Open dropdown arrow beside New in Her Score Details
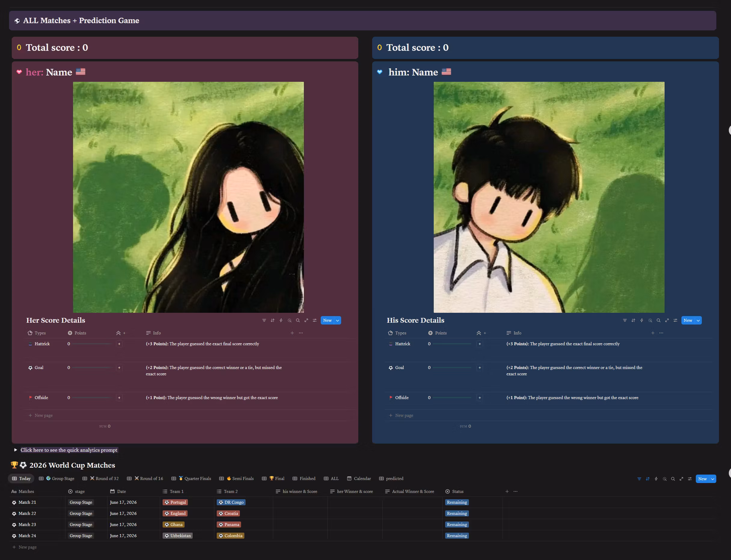 [338, 320]
